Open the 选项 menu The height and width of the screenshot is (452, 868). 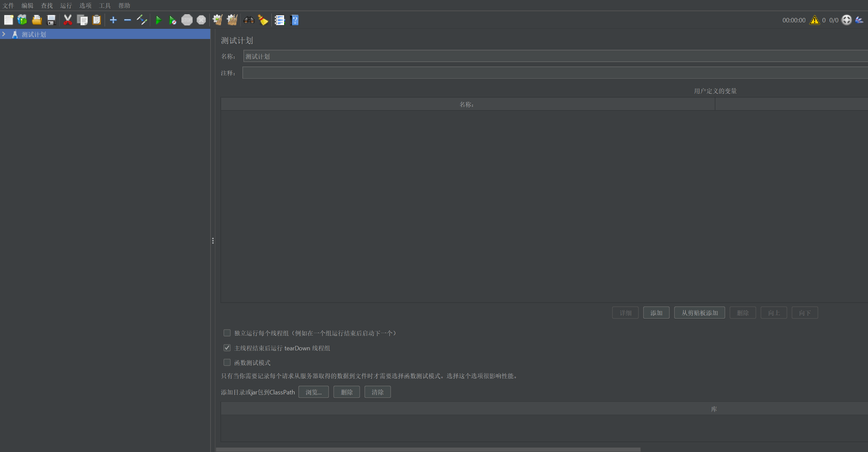85,5
